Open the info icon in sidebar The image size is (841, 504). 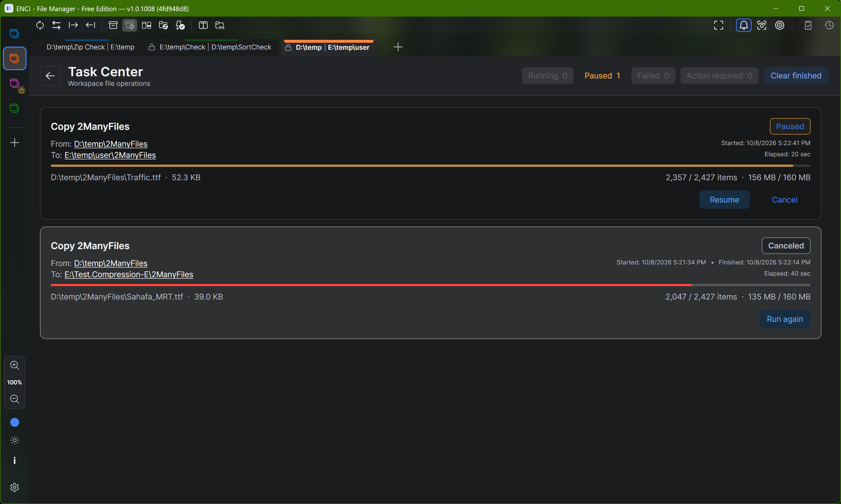(x=15, y=461)
